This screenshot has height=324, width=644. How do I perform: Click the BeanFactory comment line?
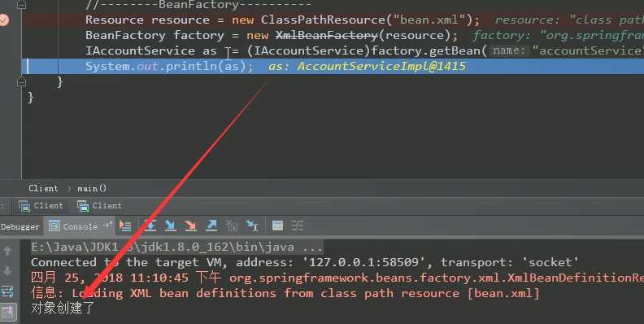[198, 5]
